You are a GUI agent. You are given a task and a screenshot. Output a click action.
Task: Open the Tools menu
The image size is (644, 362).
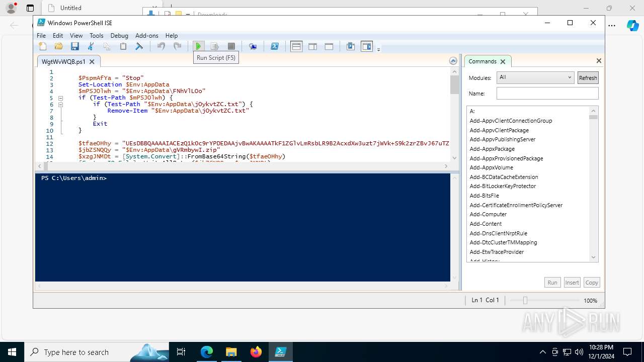click(97, 36)
